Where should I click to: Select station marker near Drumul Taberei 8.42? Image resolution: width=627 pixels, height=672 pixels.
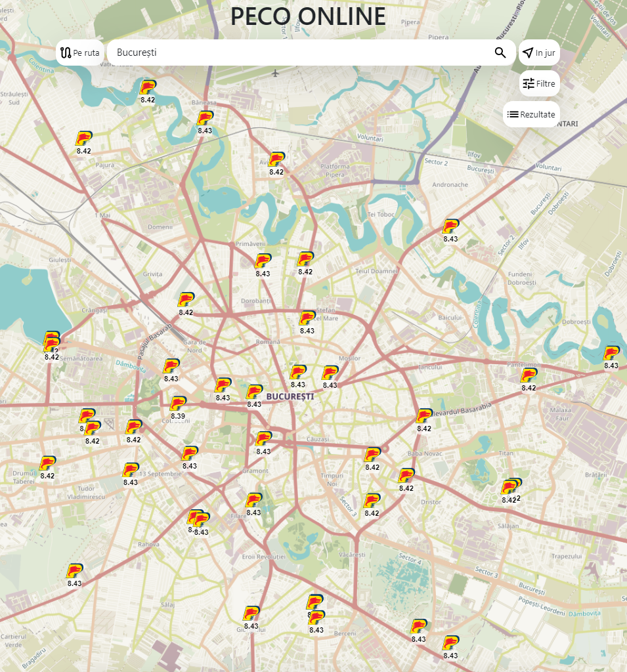point(47,464)
